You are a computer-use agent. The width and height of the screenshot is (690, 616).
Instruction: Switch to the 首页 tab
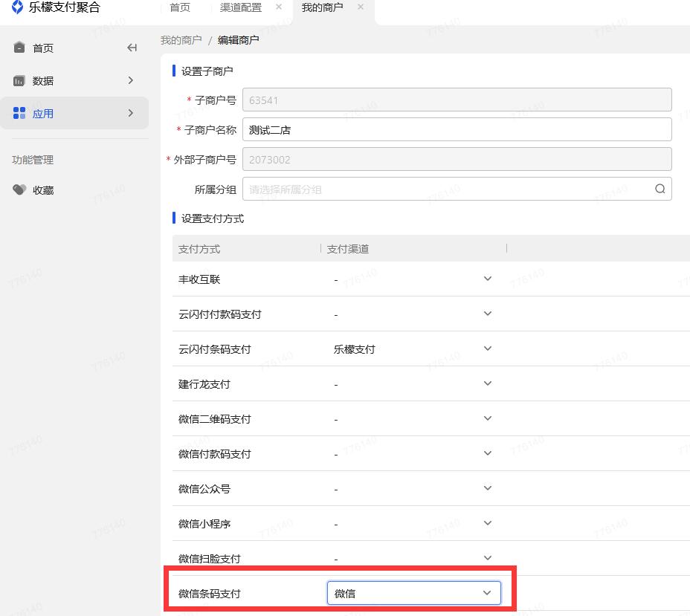tap(180, 7)
